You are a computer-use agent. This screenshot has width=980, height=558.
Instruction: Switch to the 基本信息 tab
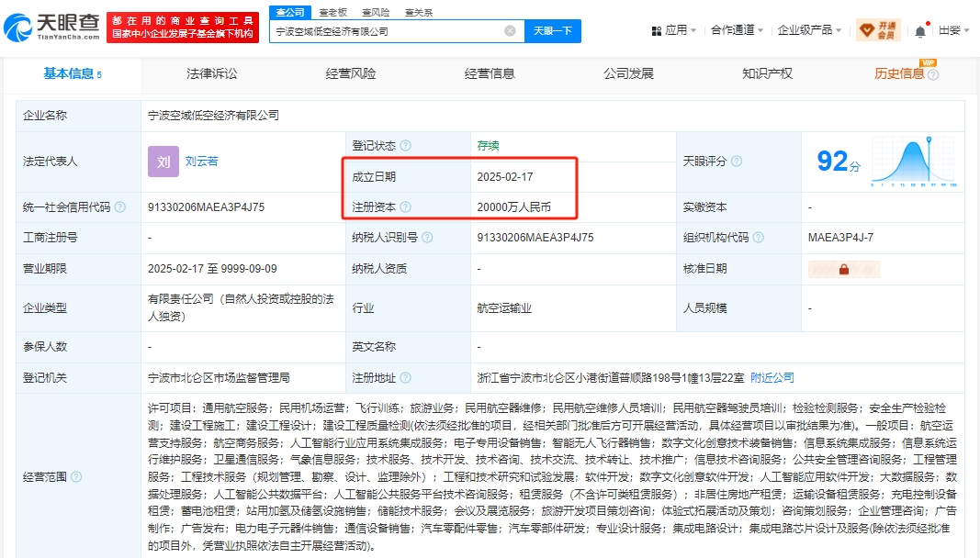[x=73, y=73]
